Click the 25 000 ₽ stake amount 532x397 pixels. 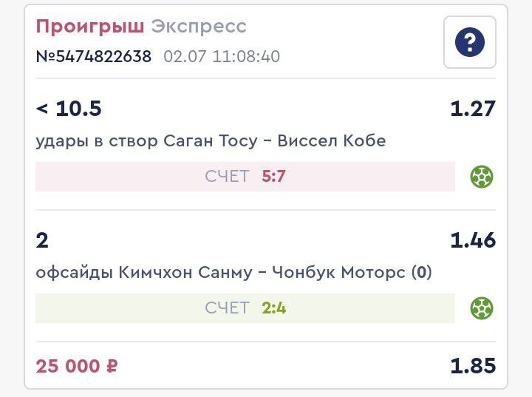coord(77,366)
